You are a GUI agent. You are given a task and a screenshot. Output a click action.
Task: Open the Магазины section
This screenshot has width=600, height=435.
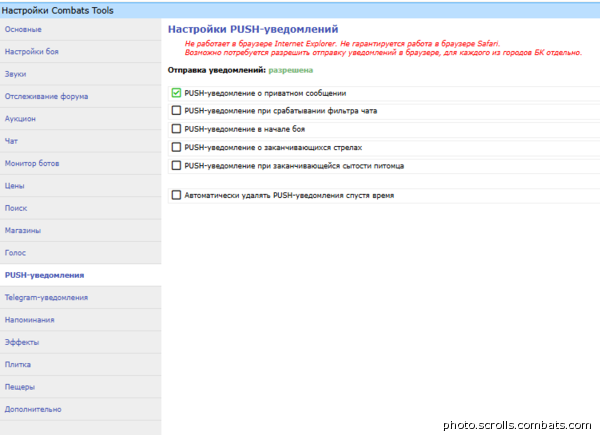coord(23,230)
